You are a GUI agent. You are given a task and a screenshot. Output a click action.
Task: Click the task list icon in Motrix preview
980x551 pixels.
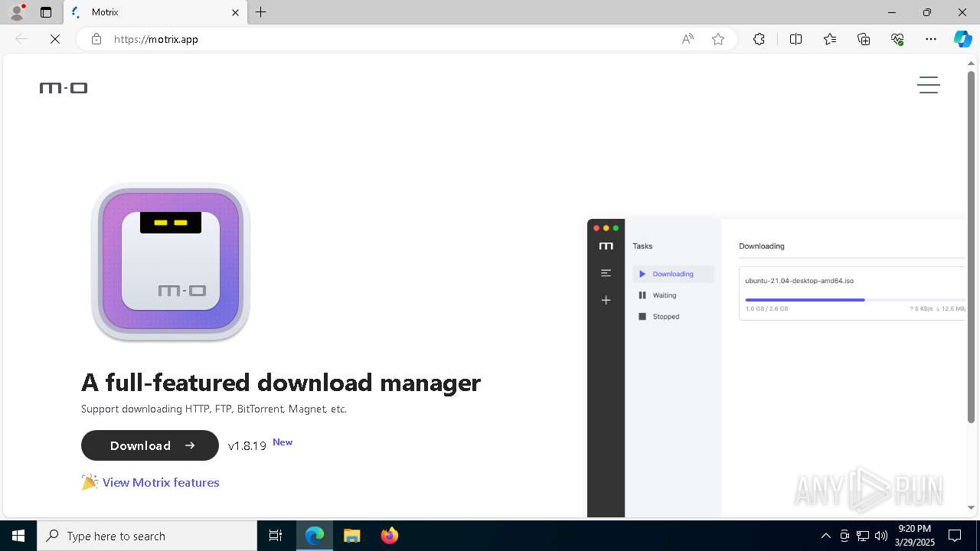tap(606, 273)
